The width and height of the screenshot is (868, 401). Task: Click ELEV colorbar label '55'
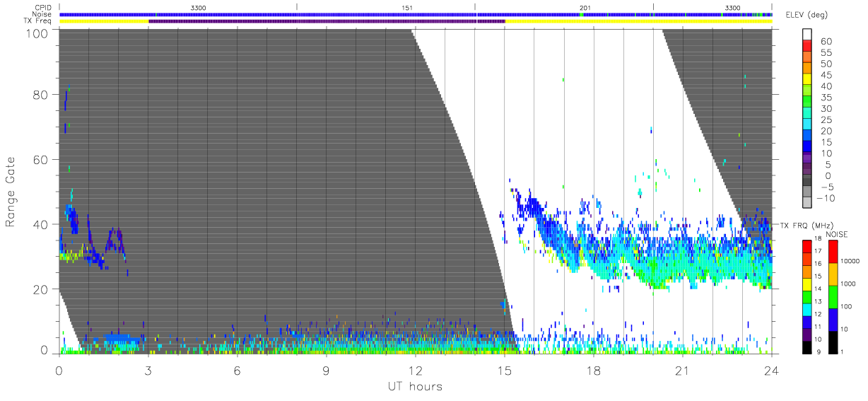click(x=828, y=52)
